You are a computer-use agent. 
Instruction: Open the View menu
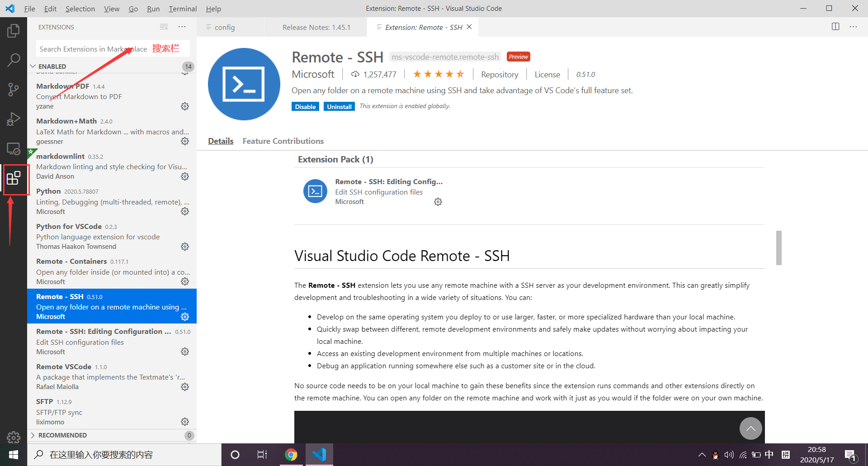[x=112, y=9]
